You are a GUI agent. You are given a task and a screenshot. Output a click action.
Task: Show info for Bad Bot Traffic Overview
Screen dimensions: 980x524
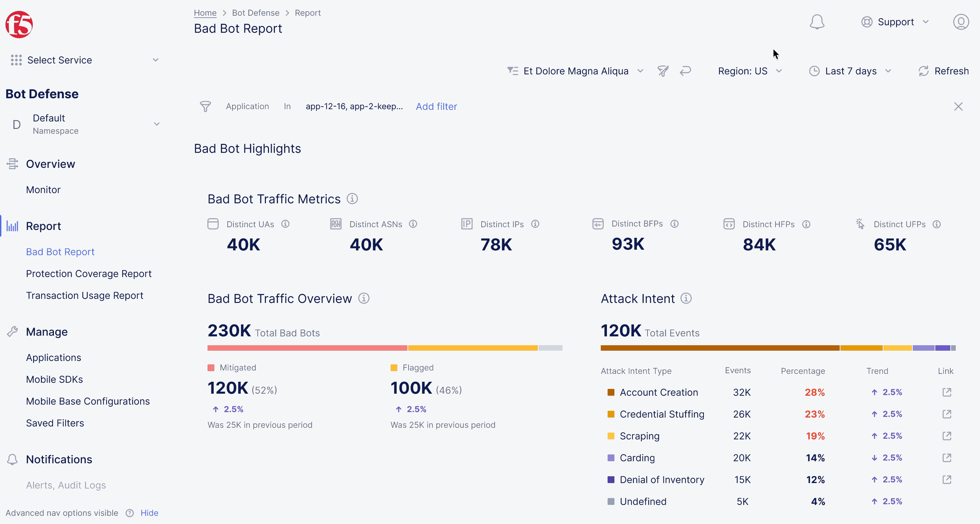coord(364,299)
